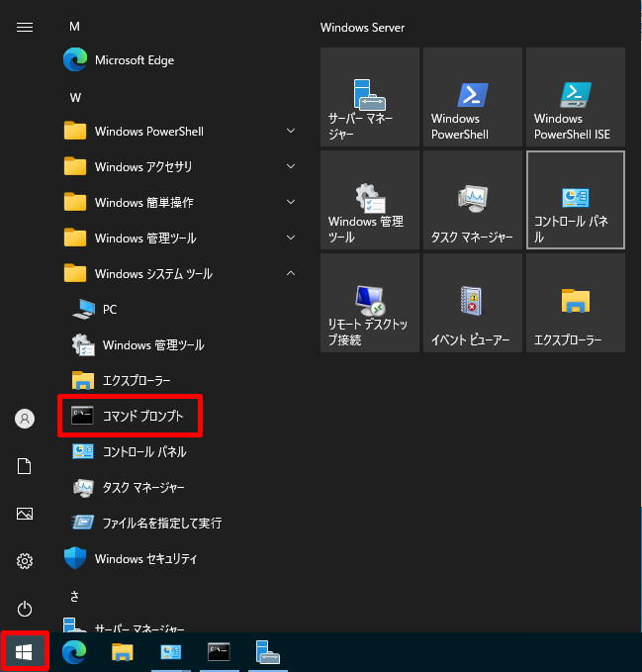Open the エクスプローラー tile
The height and width of the screenshot is (672, 642).
click(575, 303)
